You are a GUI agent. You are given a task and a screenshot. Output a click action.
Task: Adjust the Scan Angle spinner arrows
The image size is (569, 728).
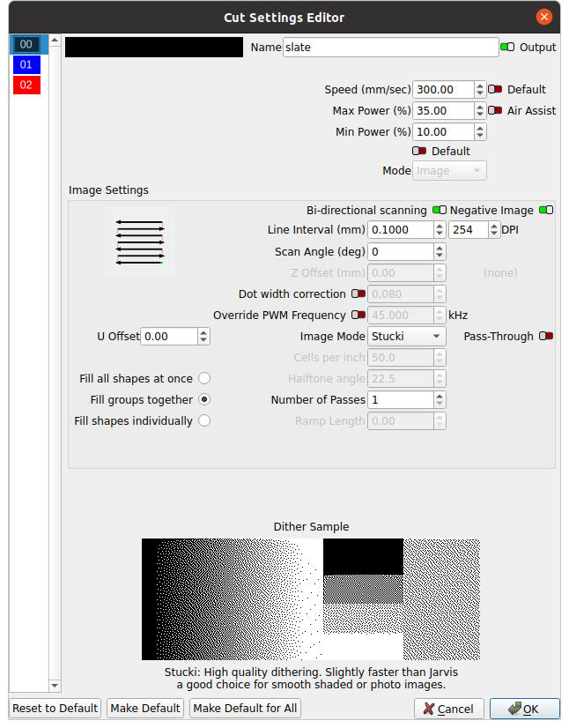[x=440, y=252]
